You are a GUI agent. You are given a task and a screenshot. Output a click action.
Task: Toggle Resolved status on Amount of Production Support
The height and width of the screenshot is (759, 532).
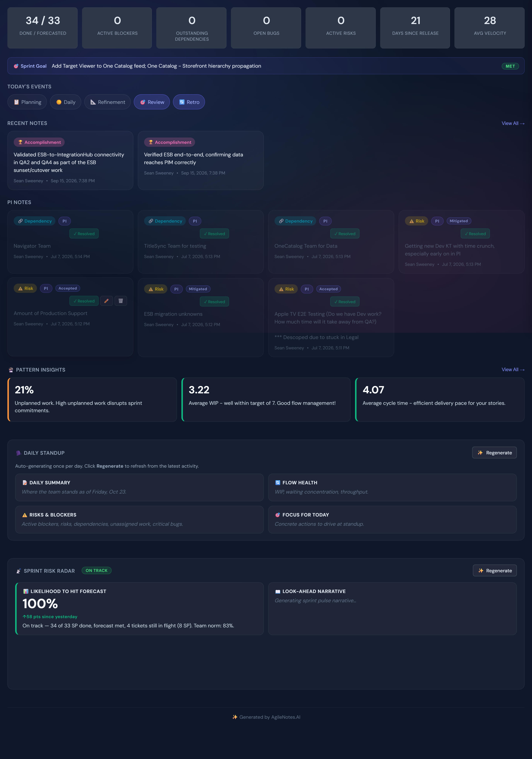pyautogui.click(x=84, y=301)
